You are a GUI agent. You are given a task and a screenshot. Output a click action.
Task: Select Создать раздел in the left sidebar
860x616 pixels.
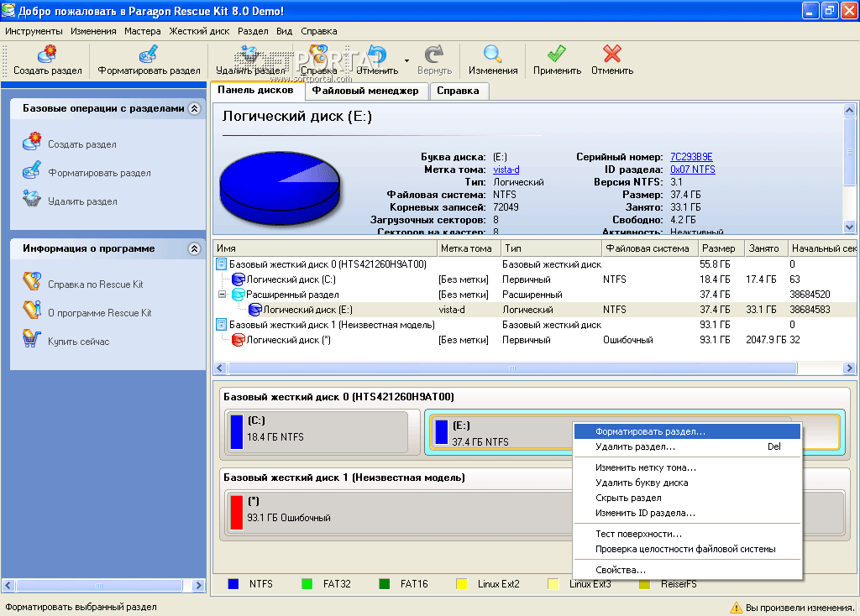pos(81,144)
